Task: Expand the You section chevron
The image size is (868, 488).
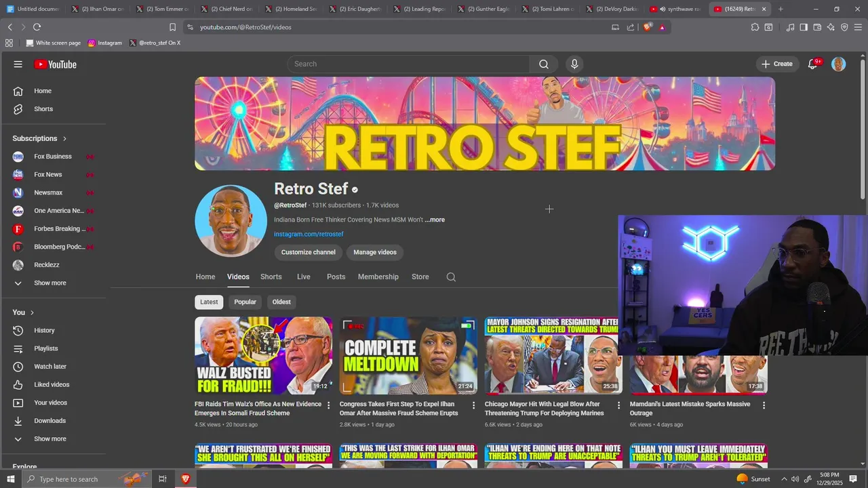Action: point(32,312)
